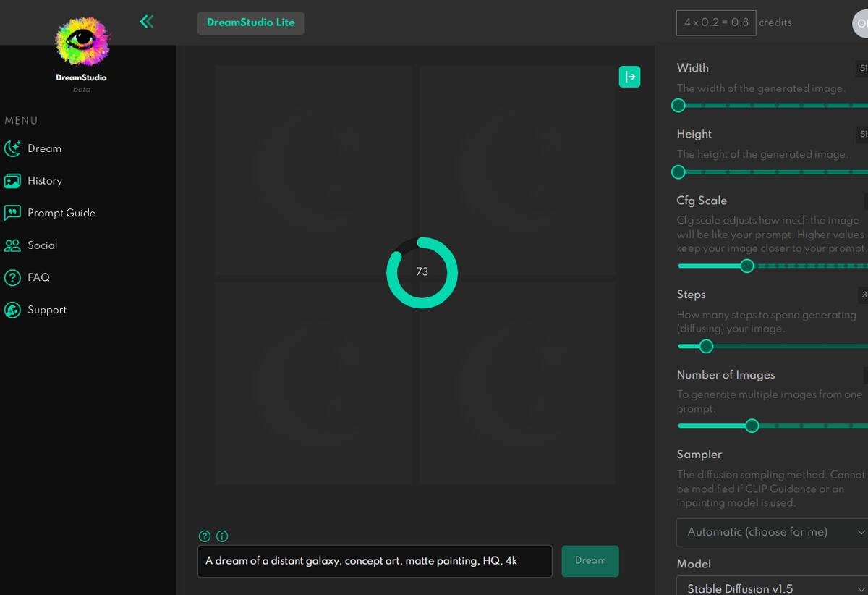Click the prompt help question icon
The height and width of the screenshot is (595, 868).
click(x=205, y=536)
